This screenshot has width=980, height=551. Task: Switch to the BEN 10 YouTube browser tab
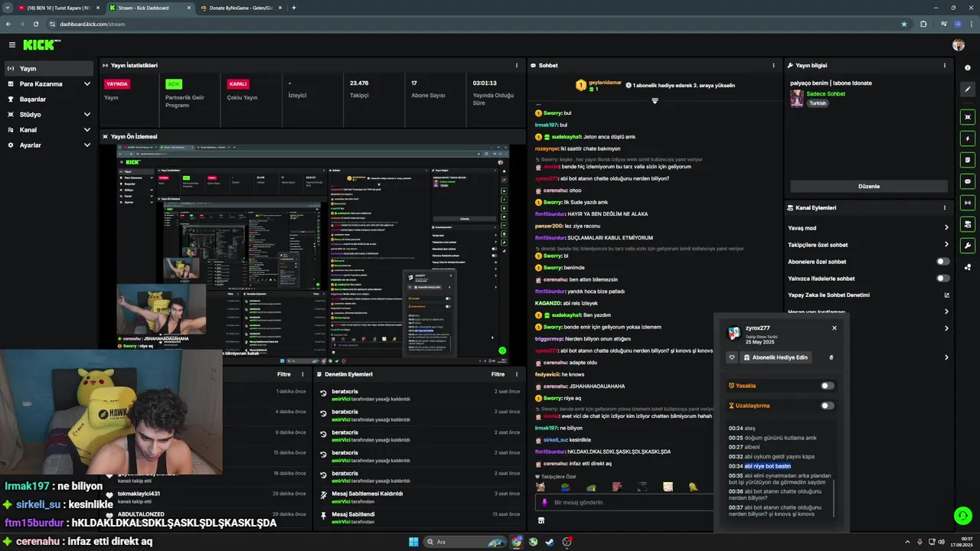pos(60,8)
